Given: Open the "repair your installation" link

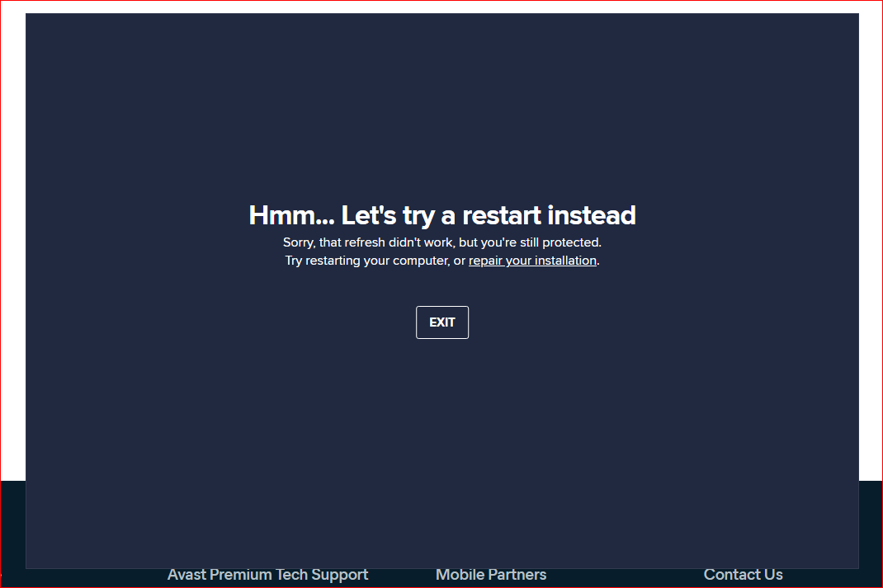Looking at the screenshot, I should [x=532, y=261].
